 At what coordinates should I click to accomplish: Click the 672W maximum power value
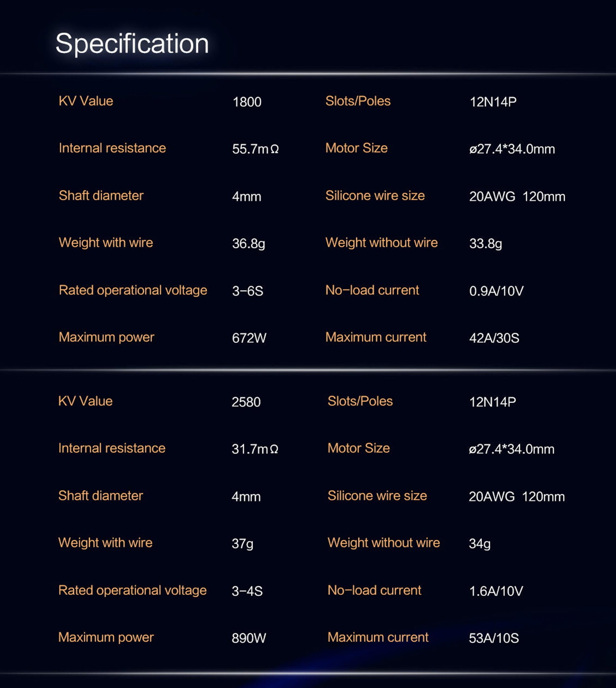tap(249, 338)
